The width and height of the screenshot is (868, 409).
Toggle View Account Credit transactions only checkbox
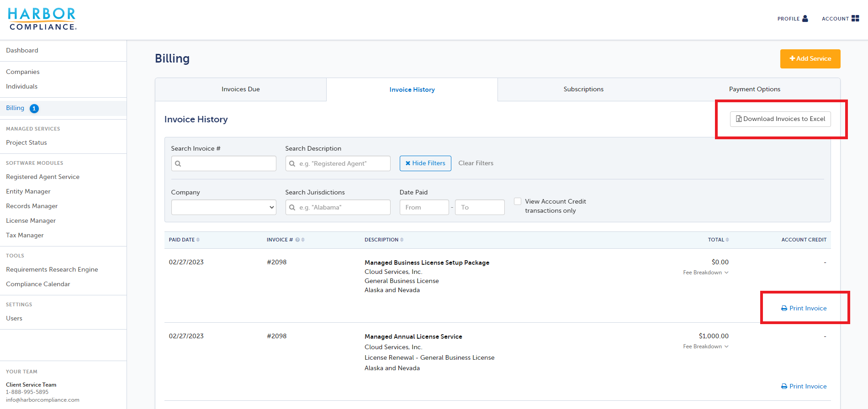coord(518,201)
